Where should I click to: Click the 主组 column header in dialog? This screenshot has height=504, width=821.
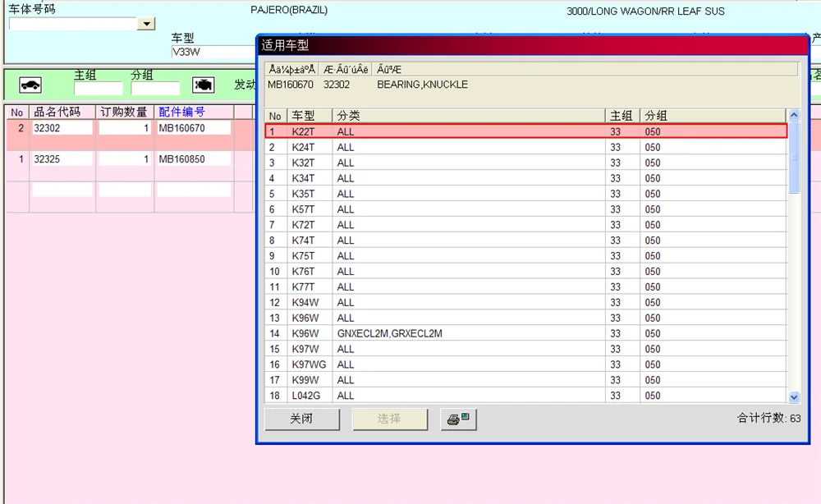pos(622,116)
